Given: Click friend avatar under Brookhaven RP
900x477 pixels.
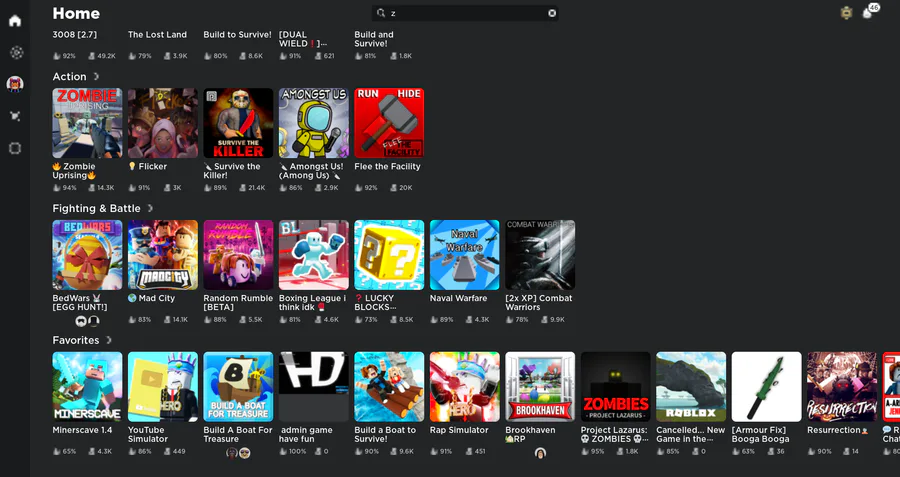Looking at the screenshot, I should point(540,453).
